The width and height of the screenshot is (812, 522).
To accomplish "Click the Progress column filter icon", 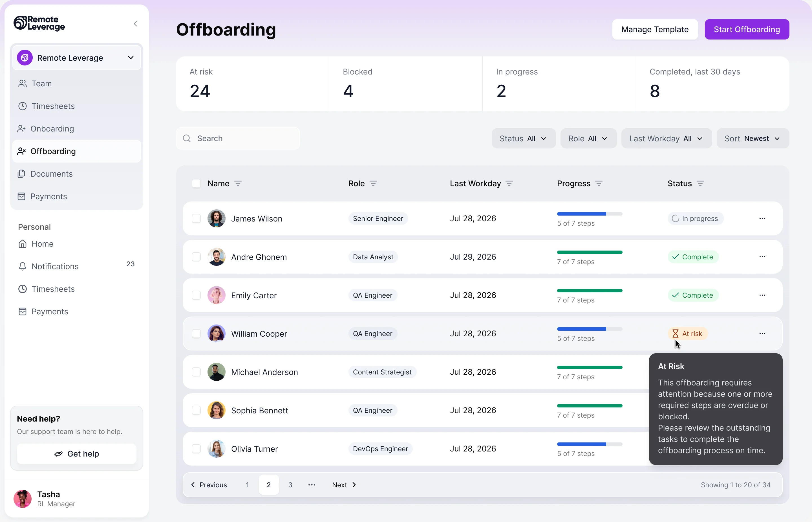I will pos(599,183).
